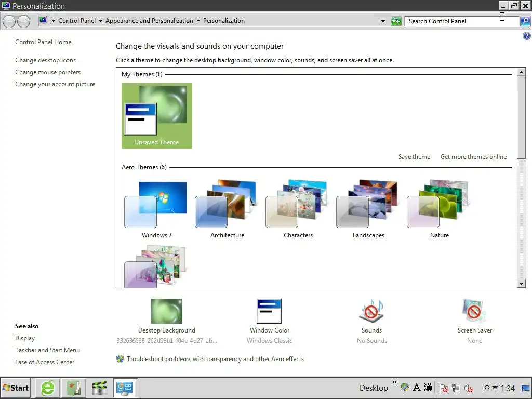This screenshot has width=532, height=399.
Task: Click the refresh button in address bar
Action: click(396, 21)
